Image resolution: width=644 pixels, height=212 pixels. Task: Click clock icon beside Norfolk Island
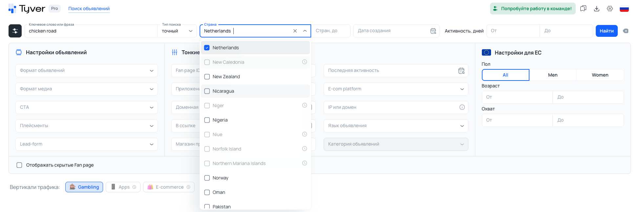pos(305,149)
